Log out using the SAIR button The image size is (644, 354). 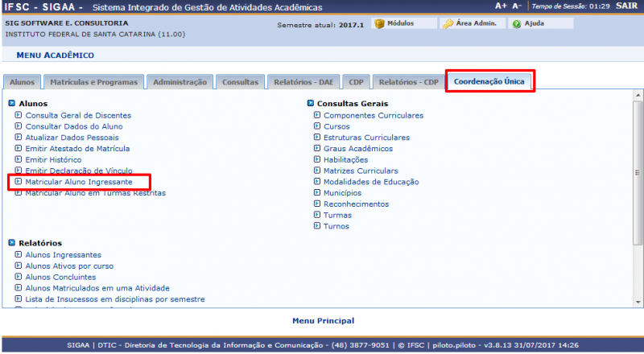click(625, 6)
